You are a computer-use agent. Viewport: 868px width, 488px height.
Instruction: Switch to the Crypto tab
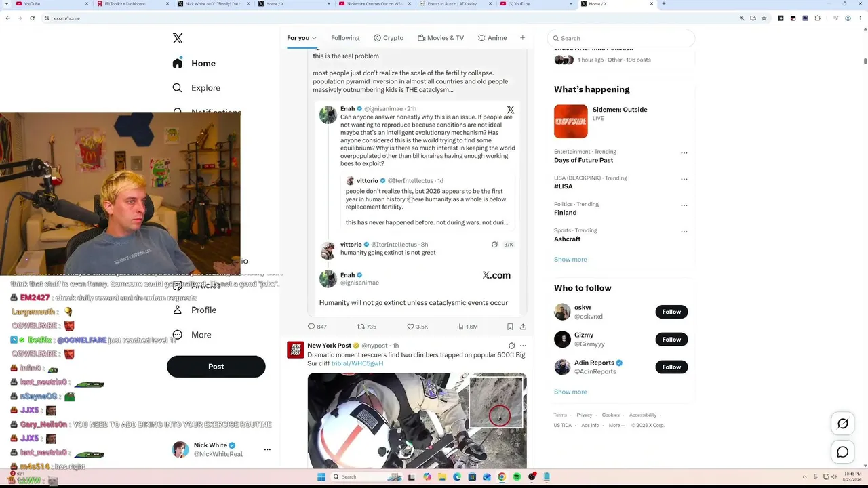(389, 38)
